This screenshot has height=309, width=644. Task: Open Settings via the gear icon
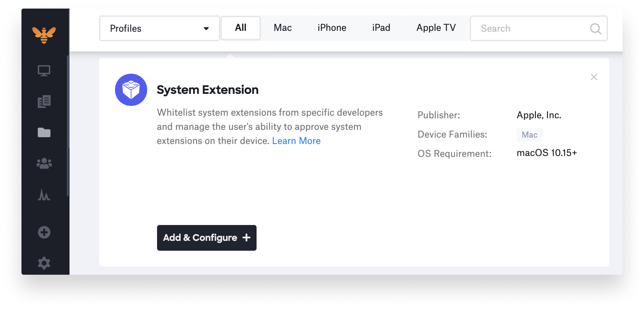pyautogui.click(x=44, y=263)
